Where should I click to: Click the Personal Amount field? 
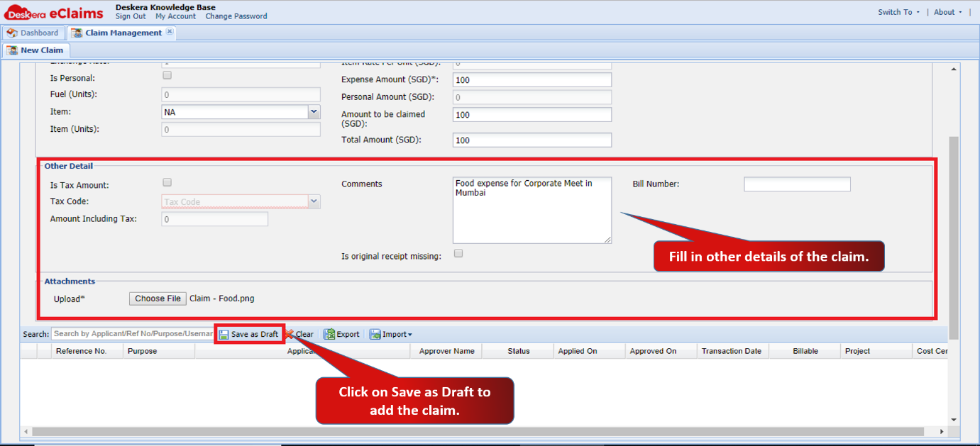pyautogui.click(x=532, y=97)
